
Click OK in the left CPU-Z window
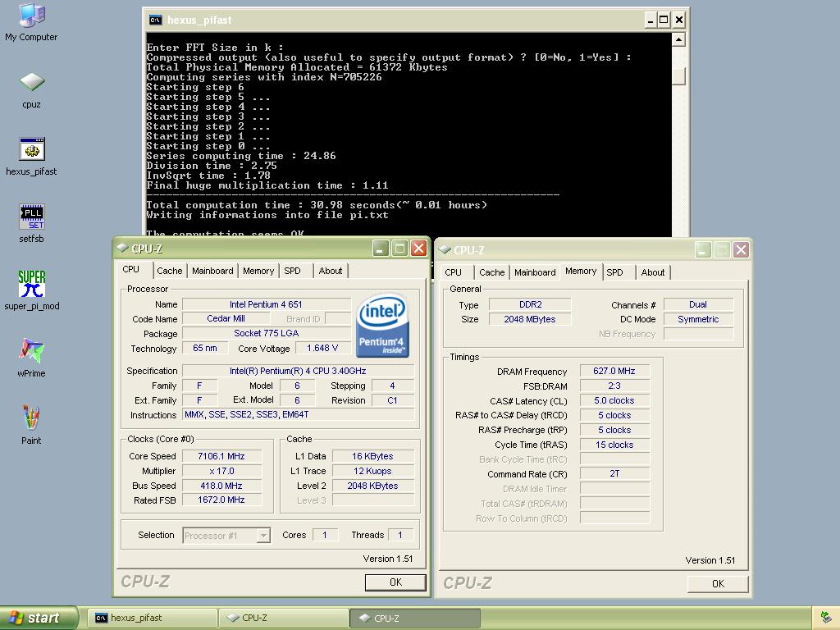(x=395, y=582)
